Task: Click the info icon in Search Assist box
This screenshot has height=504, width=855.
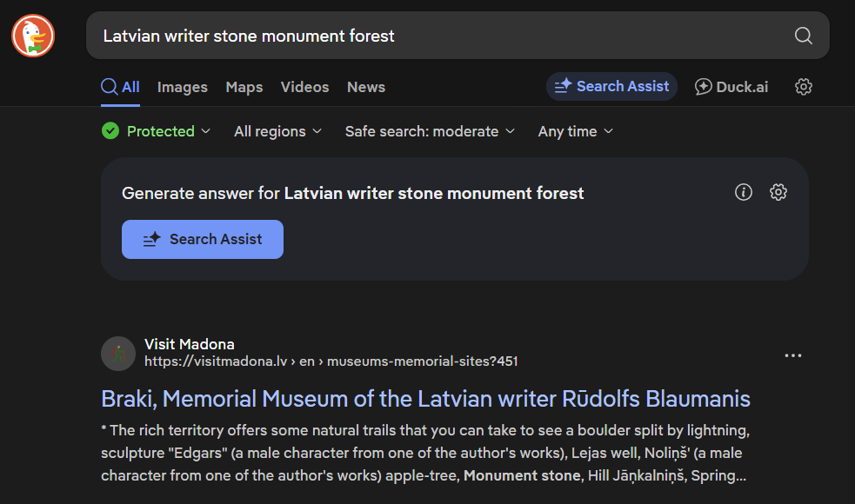Action: point(743,192)
